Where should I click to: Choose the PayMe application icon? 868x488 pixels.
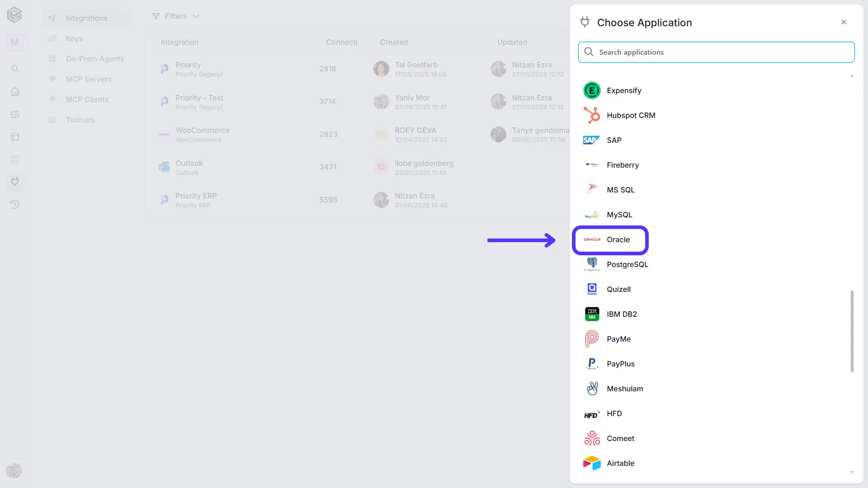592,339
